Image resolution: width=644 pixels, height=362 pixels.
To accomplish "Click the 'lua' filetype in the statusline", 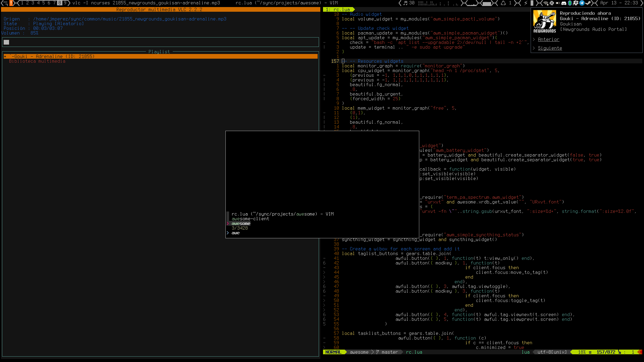I will coord(526,352).
